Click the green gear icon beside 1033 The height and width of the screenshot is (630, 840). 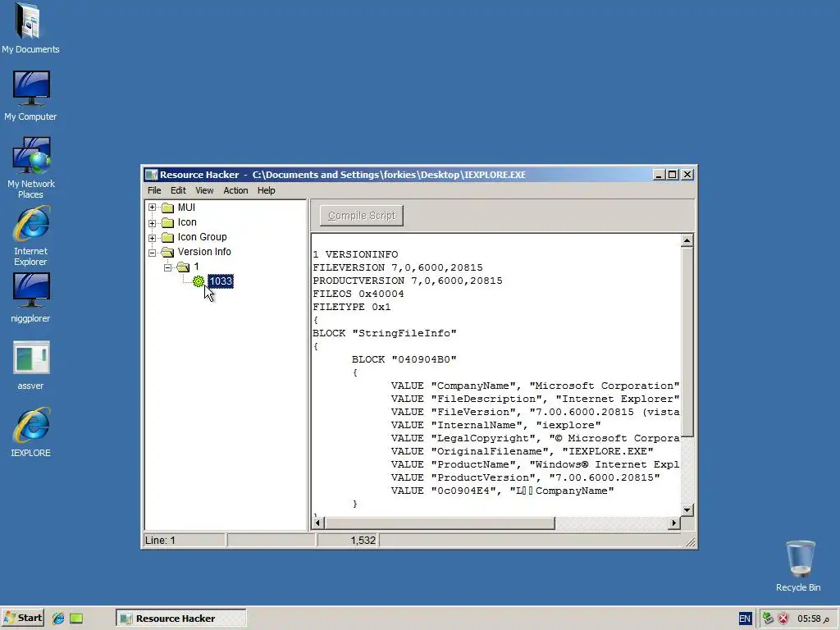[199, 281]
